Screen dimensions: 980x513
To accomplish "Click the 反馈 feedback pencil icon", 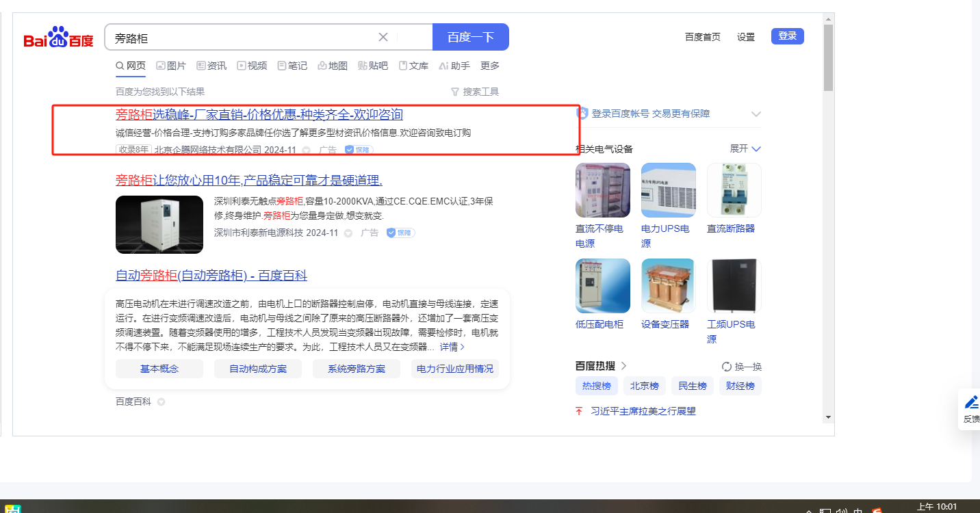I will (x=971, y=402).
